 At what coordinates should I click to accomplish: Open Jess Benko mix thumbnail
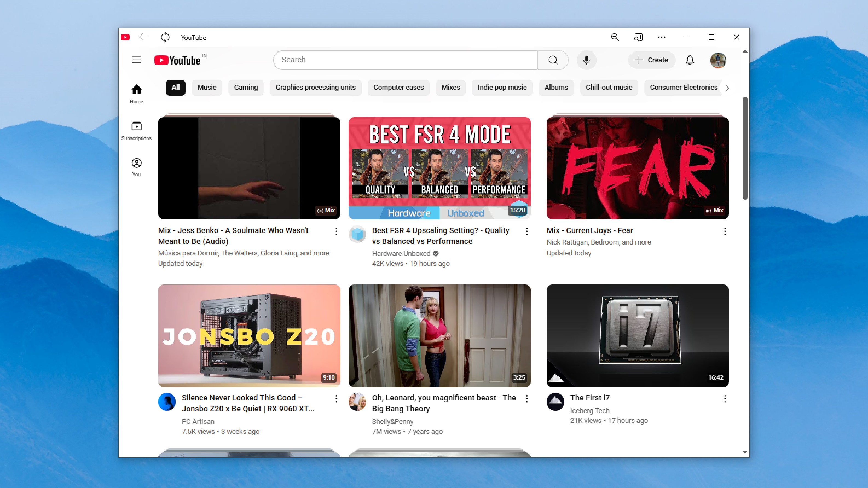click(x=249, y=168)
